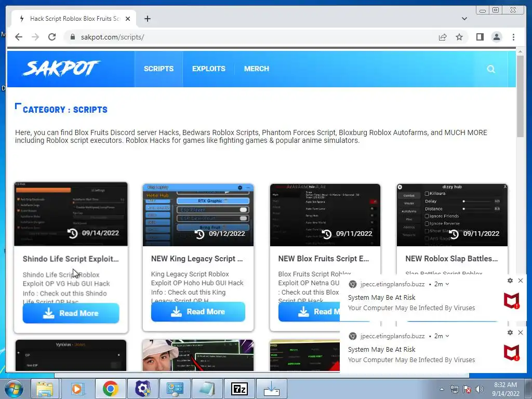Open the notepad taskbar icon
The image size is (532, 399).
pyautogui.click(x=207, y=389)
